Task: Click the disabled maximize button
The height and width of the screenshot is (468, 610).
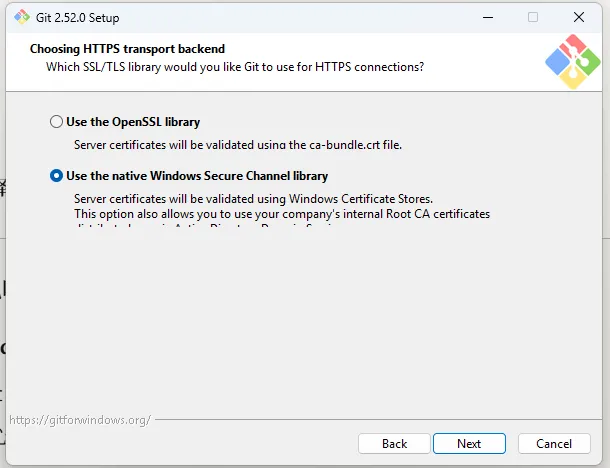Action: click(533, 17)
